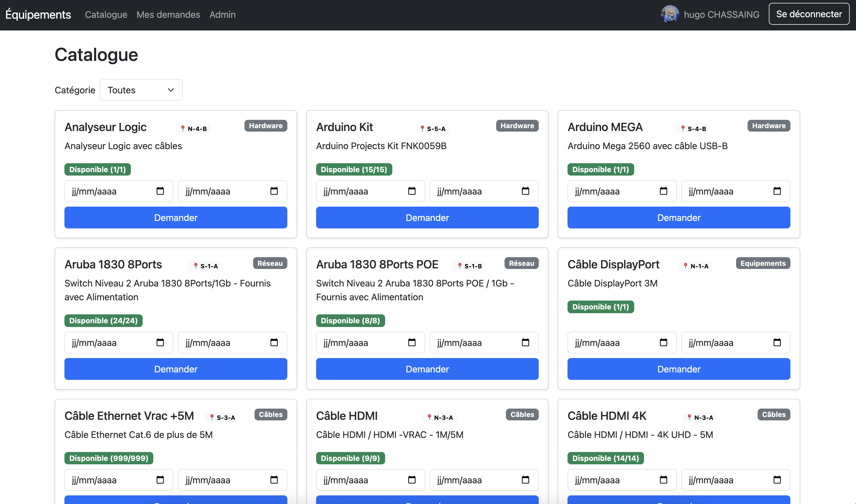The height and width of the screenshot is (504, 856).
Task: Open end date calendar for Câble HDMI 4K
Action: click(777, 480)
